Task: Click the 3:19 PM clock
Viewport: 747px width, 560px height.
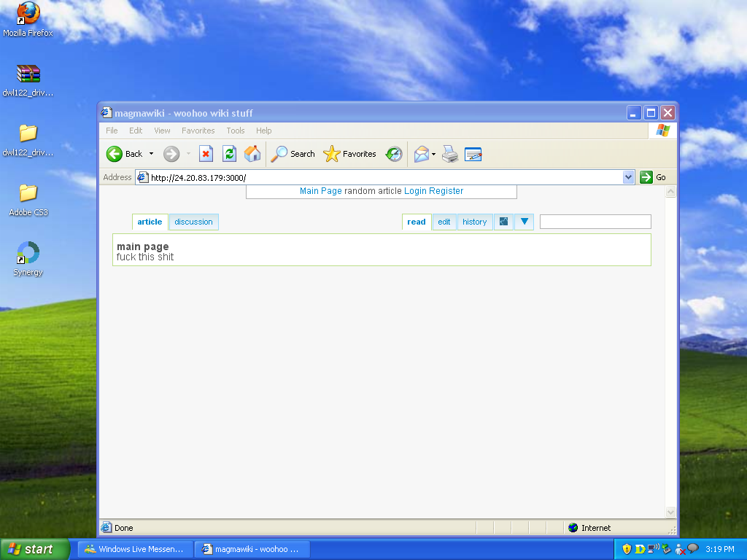Action: 720,549
